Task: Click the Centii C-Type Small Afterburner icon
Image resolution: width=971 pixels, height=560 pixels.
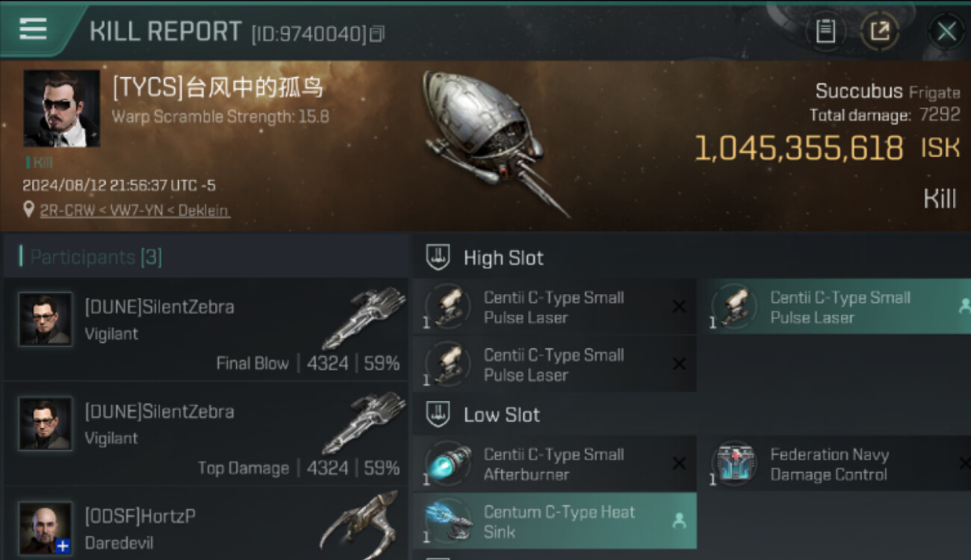Action: 448,464
